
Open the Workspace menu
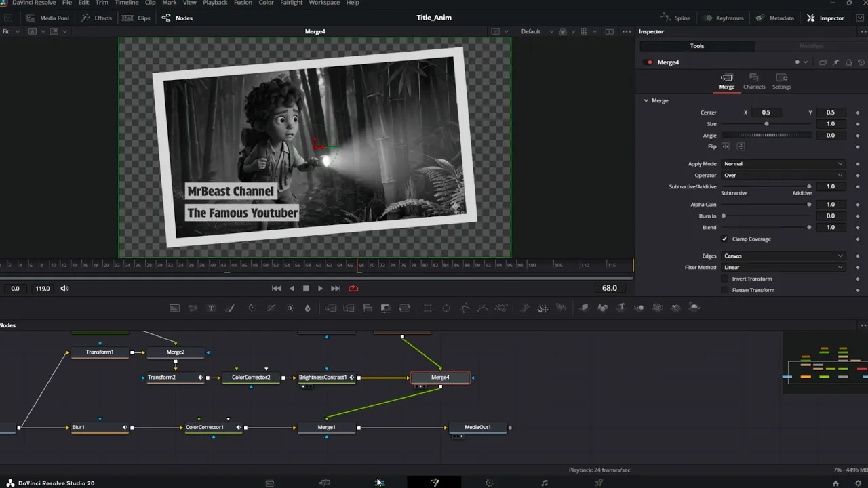pos(324,3)
